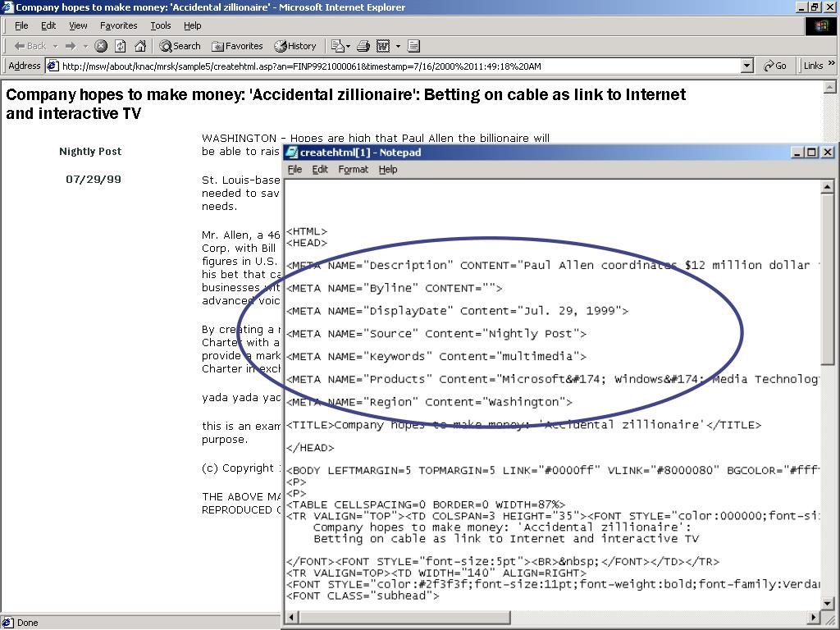Click the Back button in Internet Explorer
840x630 pixels.
[x=30, y=46]
